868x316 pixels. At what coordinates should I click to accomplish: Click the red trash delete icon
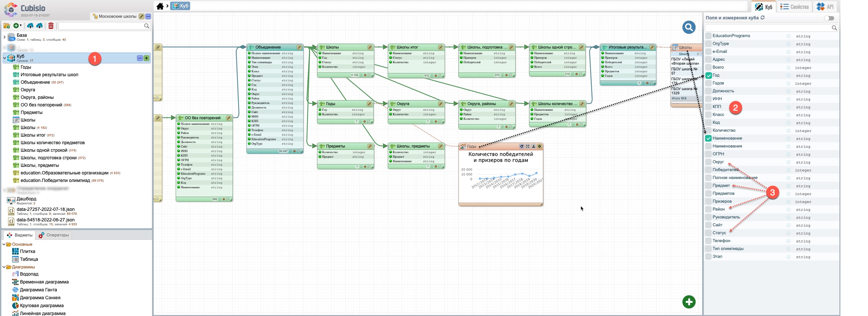coord(51,26)
